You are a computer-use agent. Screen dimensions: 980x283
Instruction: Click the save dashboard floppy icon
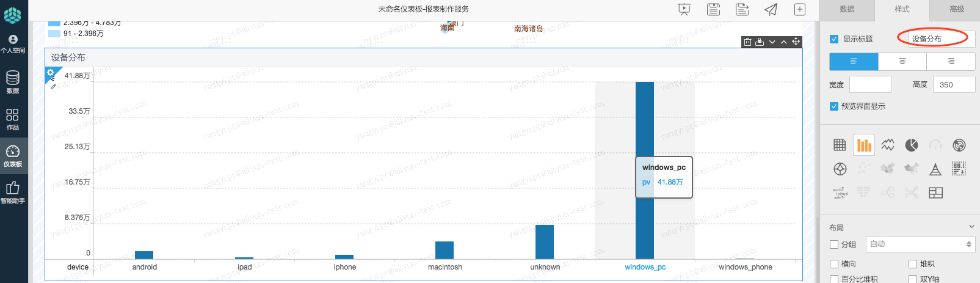[x=713, y=9]
